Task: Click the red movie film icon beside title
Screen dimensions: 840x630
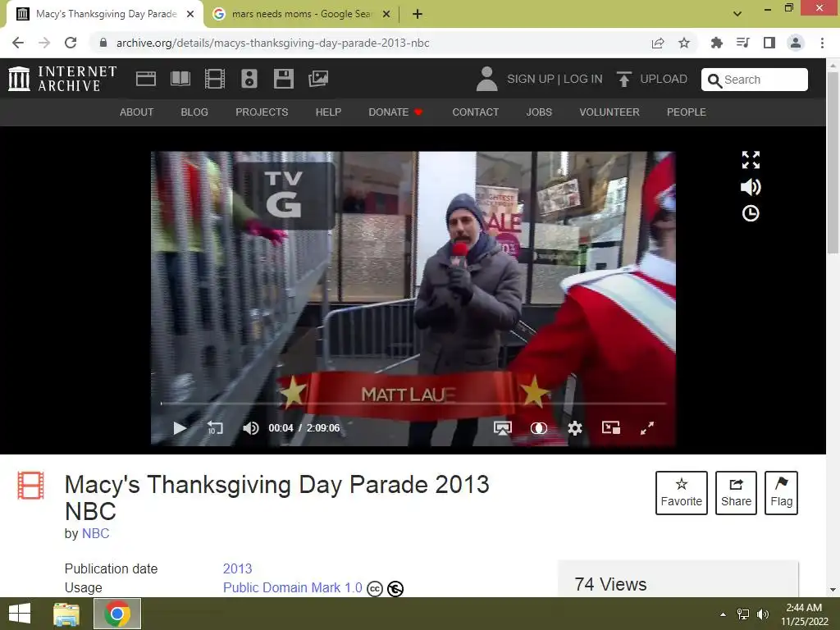Action: (x=30, y=486)
